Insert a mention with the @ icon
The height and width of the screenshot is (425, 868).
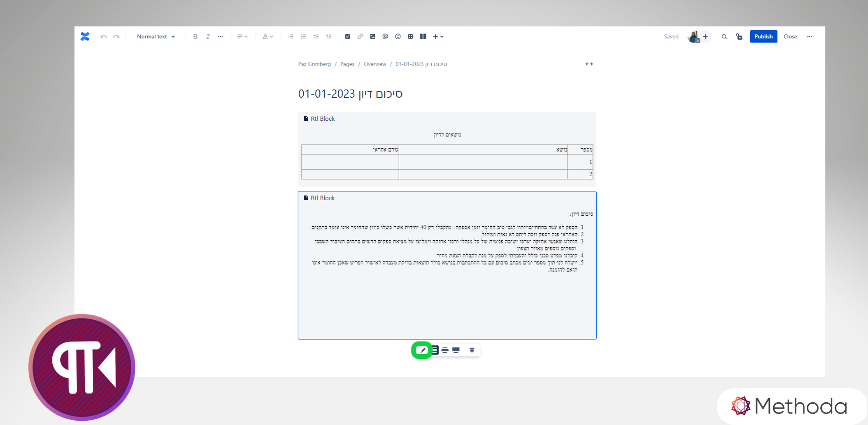tap(385, 36)
